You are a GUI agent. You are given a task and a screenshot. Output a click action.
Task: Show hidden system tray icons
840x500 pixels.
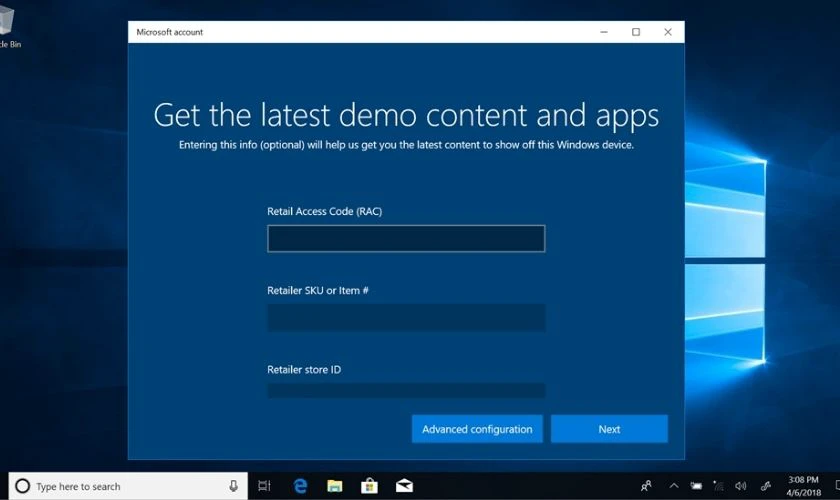pyautogui.click(x=674, y=486)
